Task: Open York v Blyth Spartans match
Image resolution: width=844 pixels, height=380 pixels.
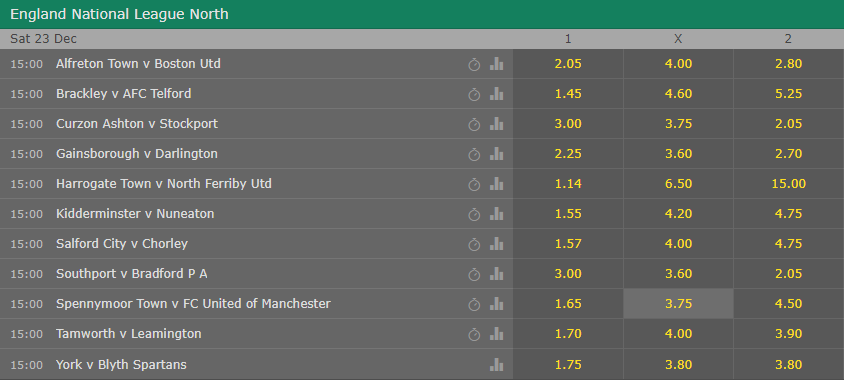Action: click(x=121, y=364)
